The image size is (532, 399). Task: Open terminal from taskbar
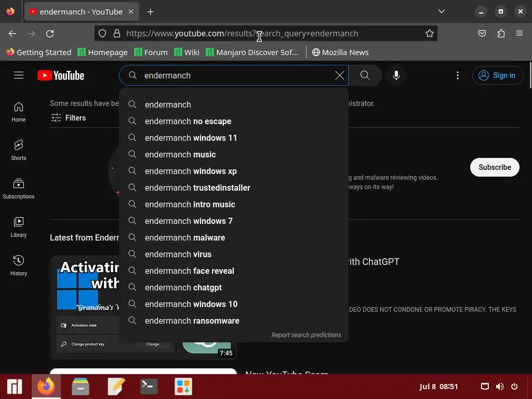point(149,387)
